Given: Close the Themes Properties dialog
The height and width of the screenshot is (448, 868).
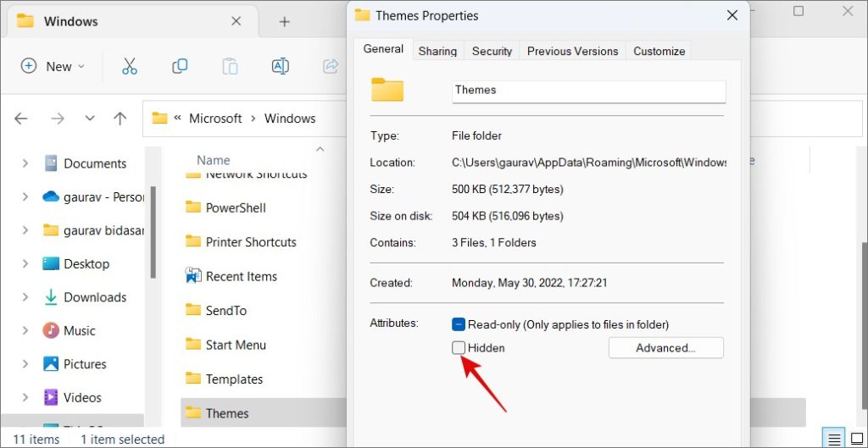Looking at the screenshot, I should [x=732, y=15].
